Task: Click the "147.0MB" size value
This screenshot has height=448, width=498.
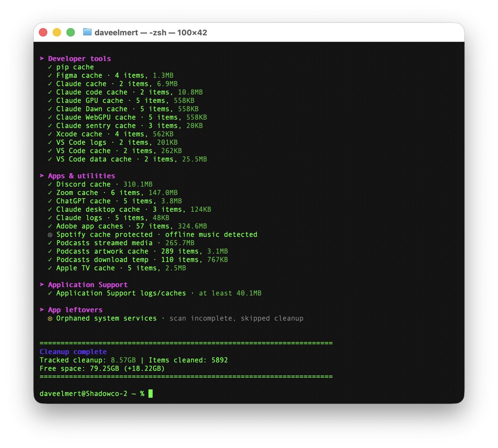Action: point(163,192)
